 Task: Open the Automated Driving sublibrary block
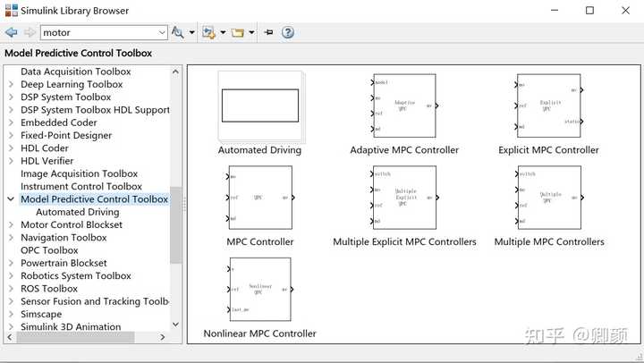pos(260,106)
